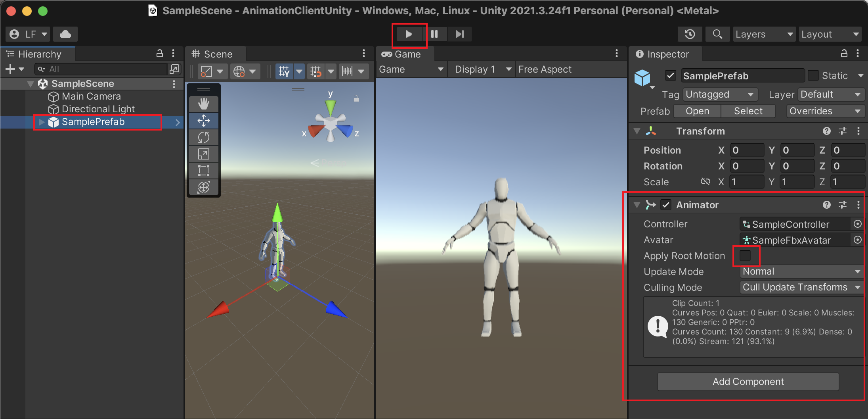Select the Scale tool in Scene toolbar
The height and width of the screenshot is (419, 868).
tap(203, 154)
